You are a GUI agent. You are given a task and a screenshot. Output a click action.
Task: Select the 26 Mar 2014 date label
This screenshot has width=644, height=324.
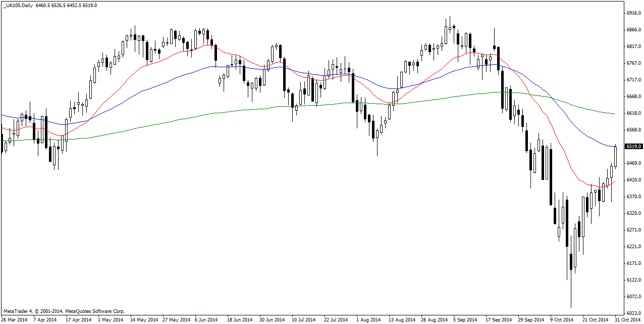14,320
